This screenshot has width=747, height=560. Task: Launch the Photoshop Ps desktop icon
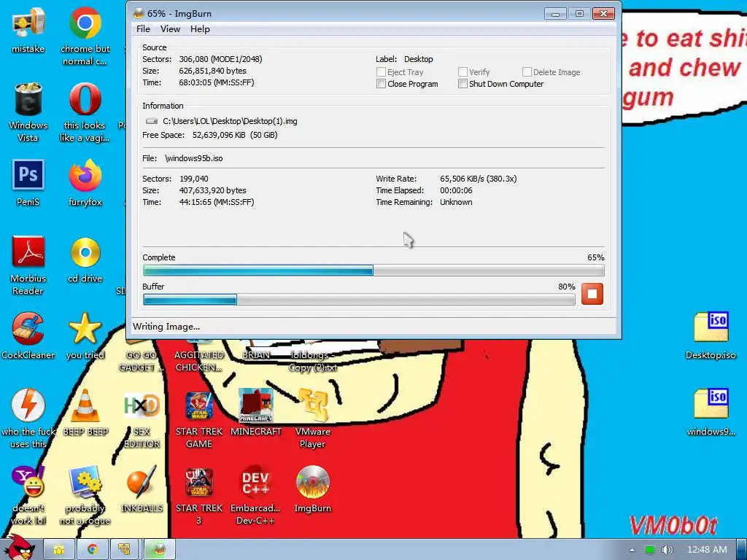click(x=28, y=175)
